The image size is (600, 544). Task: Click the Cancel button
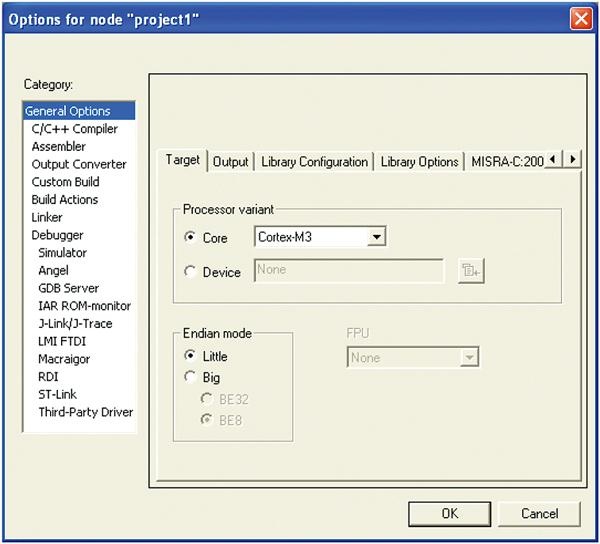coord(539,513)
